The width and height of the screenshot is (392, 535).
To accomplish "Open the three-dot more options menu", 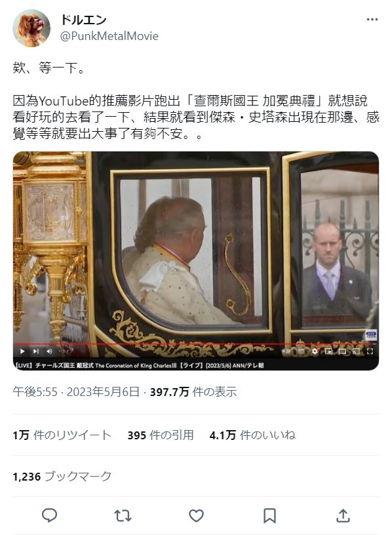I will (372, 20).
